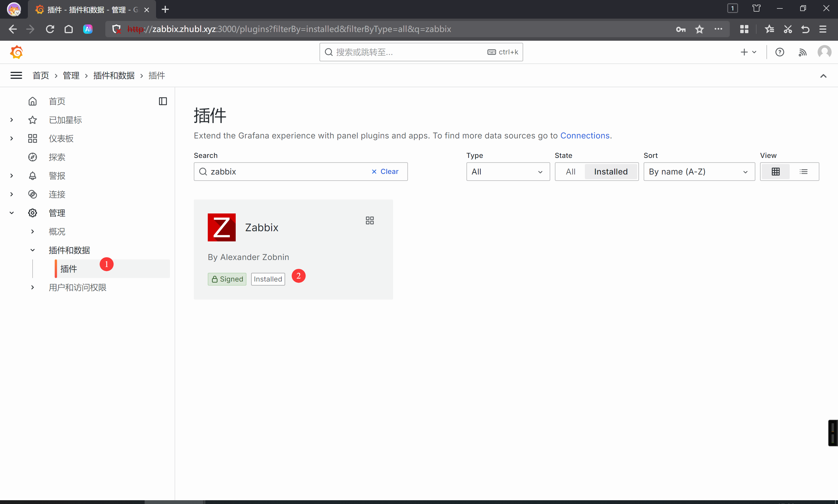Expand the 用户和访问权限 chevron
Viewport: 838px width, 504px height.
(x=33, y=287)
